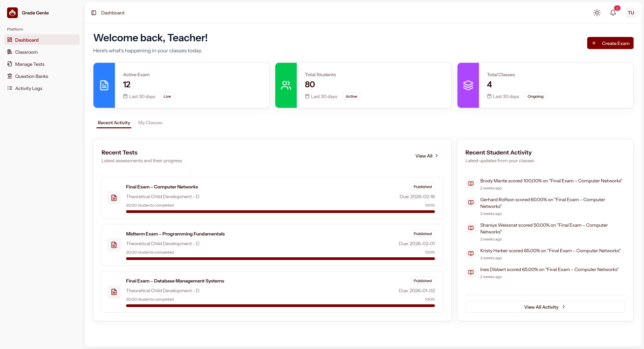Toggle the light theme sun icon
The image size is (644, 349).
(597, 13)
